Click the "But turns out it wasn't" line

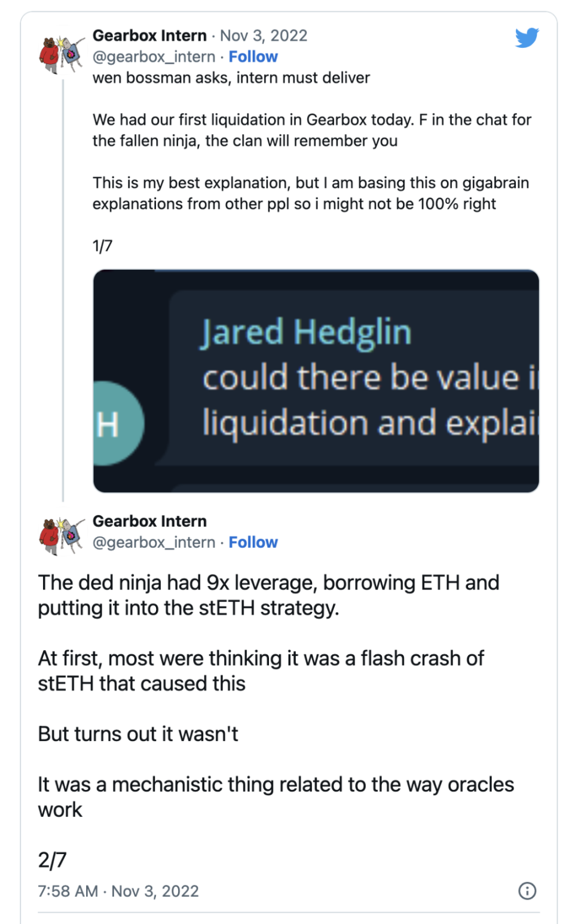click(x=138, y=734)
